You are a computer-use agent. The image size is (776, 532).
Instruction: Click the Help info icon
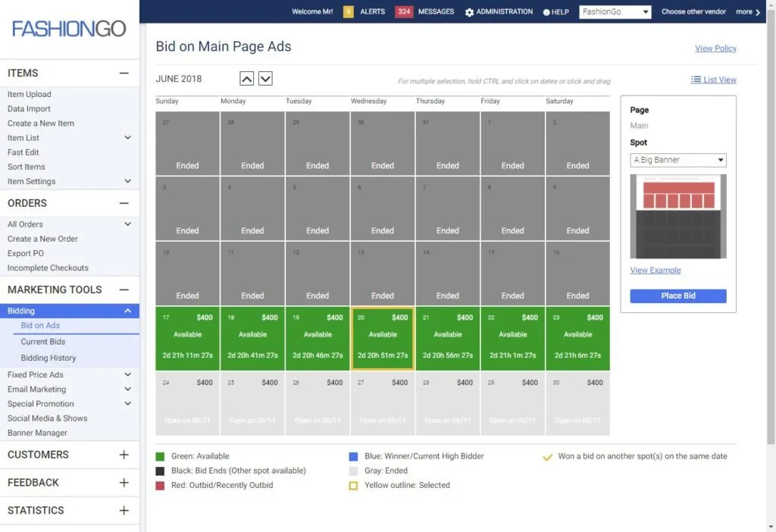coord(546,12)
